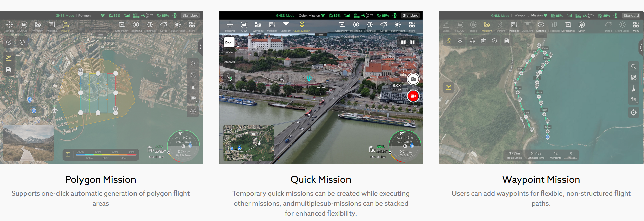This screenshot has height=221, width=644.
Task: Enable Defog in Quick Mission toolbar
Action: pyautogui.click(x=384, y=26)
